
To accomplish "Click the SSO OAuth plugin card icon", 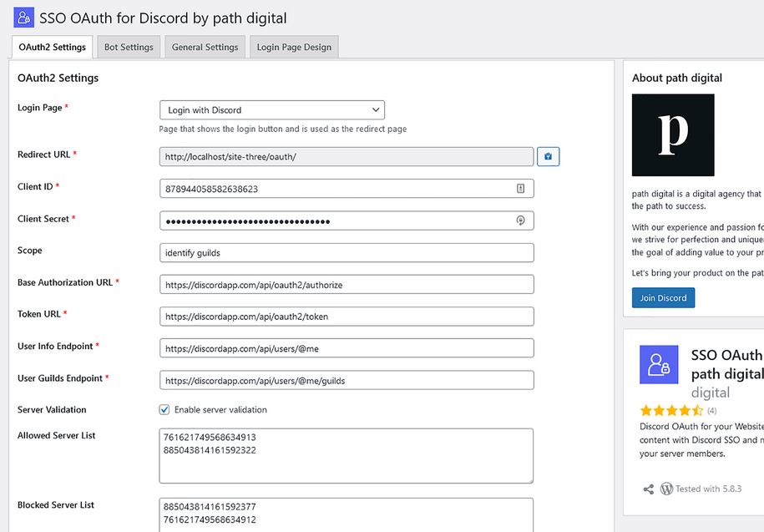I will coord(659,364).
